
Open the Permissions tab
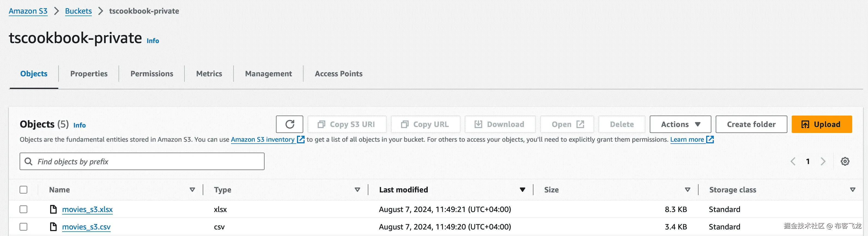click(x=152, y=74)
